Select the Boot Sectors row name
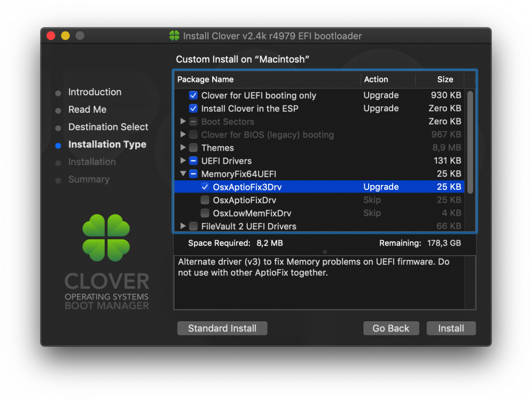 pos(228,121)
